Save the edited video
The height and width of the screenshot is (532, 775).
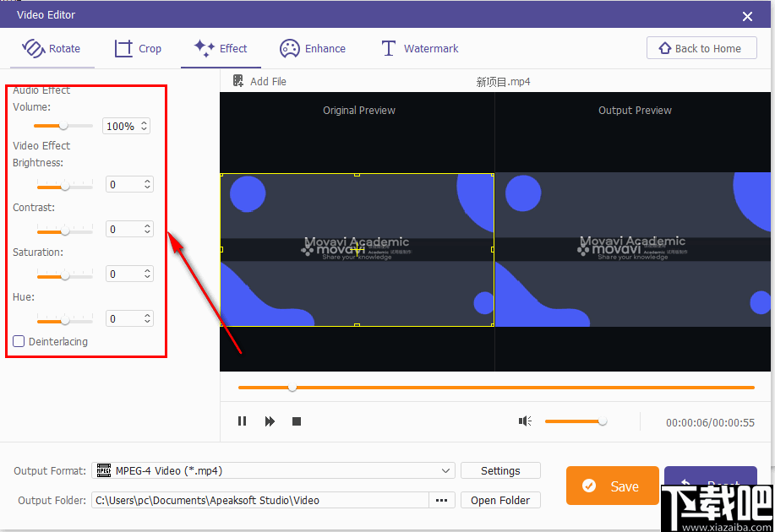click(x=612, y=486)
